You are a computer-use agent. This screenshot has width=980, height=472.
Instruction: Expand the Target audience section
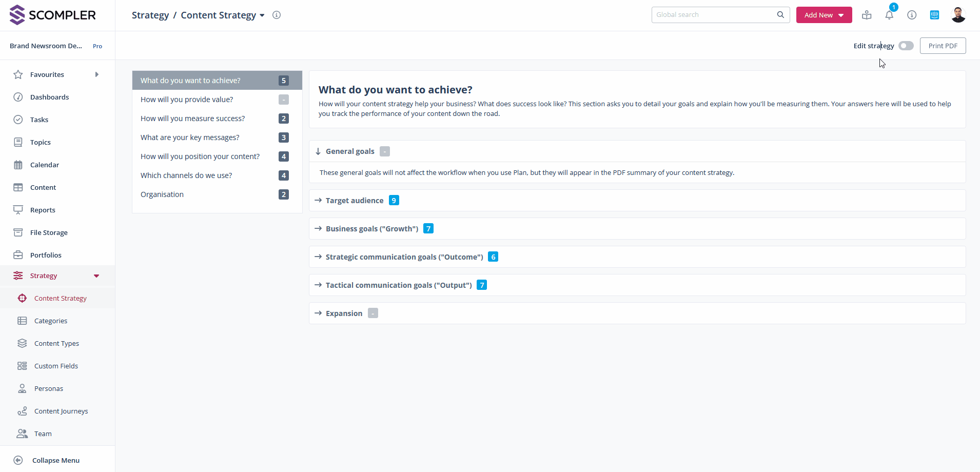point(354,201)
